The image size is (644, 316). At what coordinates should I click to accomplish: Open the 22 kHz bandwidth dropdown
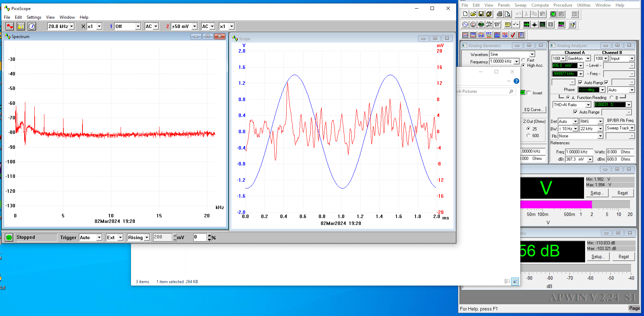click(600, 129)
